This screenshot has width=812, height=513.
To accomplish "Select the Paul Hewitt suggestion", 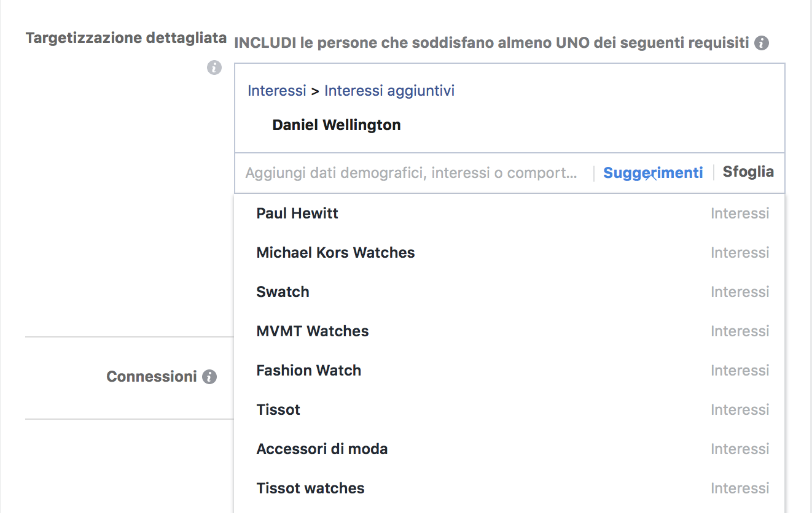I will [297, 213].
